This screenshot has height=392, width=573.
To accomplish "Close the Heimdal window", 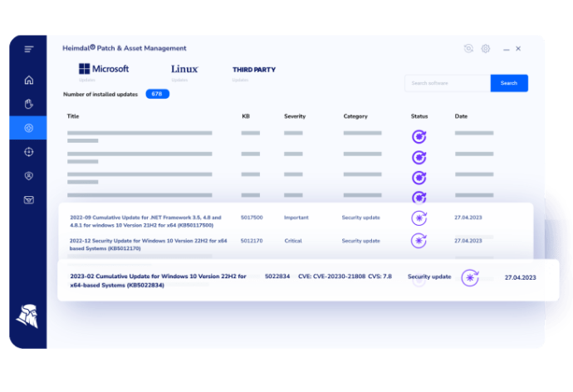I will pos(518,49).
